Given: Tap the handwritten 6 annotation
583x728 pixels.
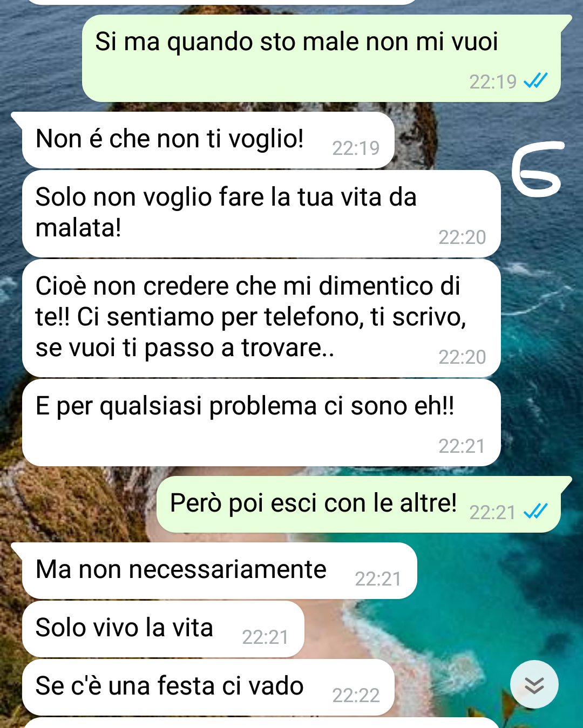Looking at the screenshot, I should click(537, 168).
